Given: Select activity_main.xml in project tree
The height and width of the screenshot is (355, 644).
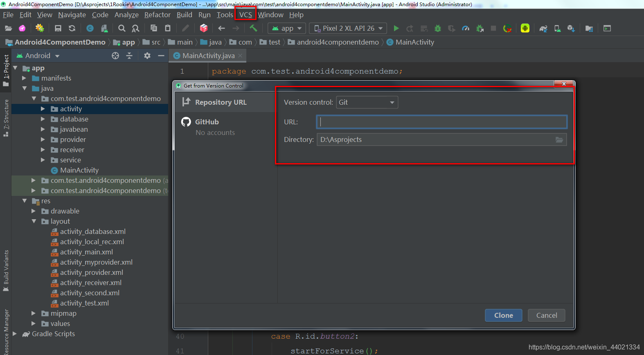Looking at the screenshot, I should tap(82, 252).
